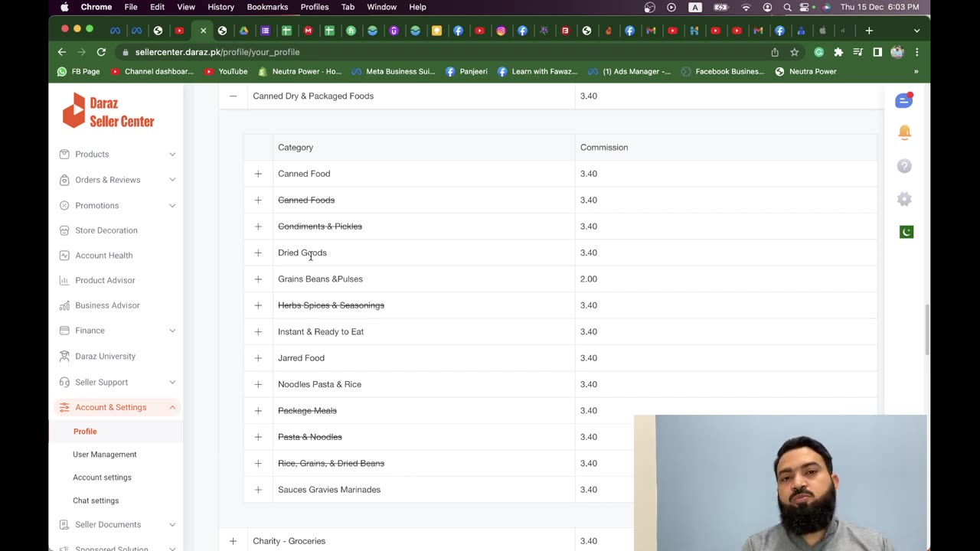The image size is (980, 551).
Task: Collapse Account & Settings menu
Action: point(172,407)
